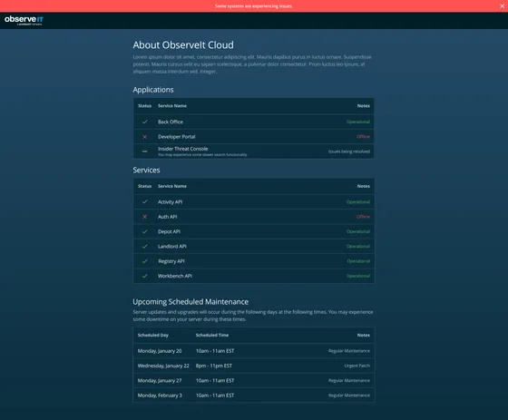Click the Registry API green check icon
Image resolution: width=508 pixels, height=420 pixels.
click(x=145, y=261)
